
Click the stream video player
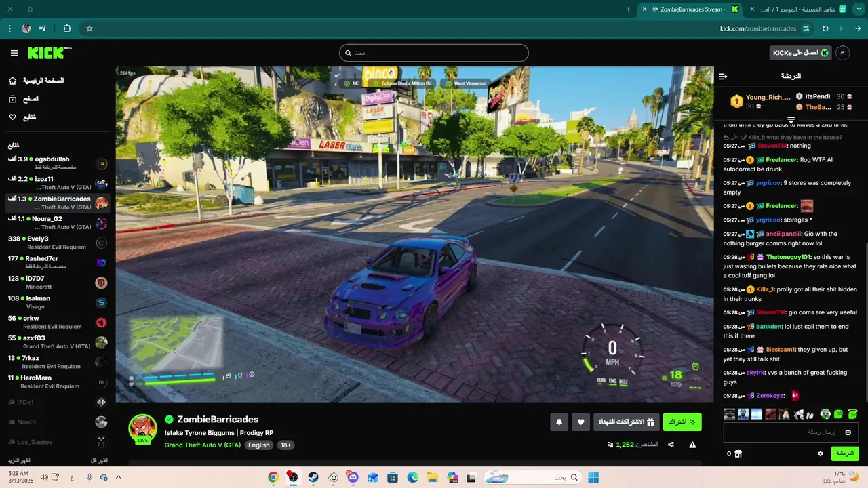pos(414,235)
